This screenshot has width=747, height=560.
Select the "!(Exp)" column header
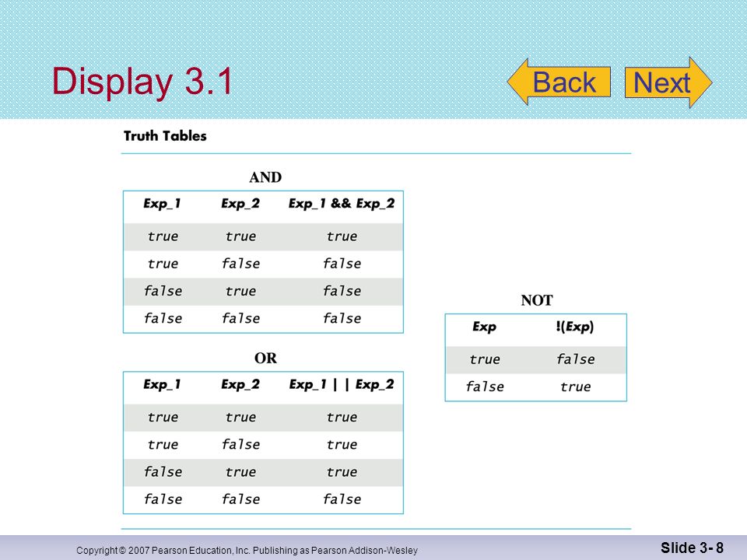coord(574,327)
